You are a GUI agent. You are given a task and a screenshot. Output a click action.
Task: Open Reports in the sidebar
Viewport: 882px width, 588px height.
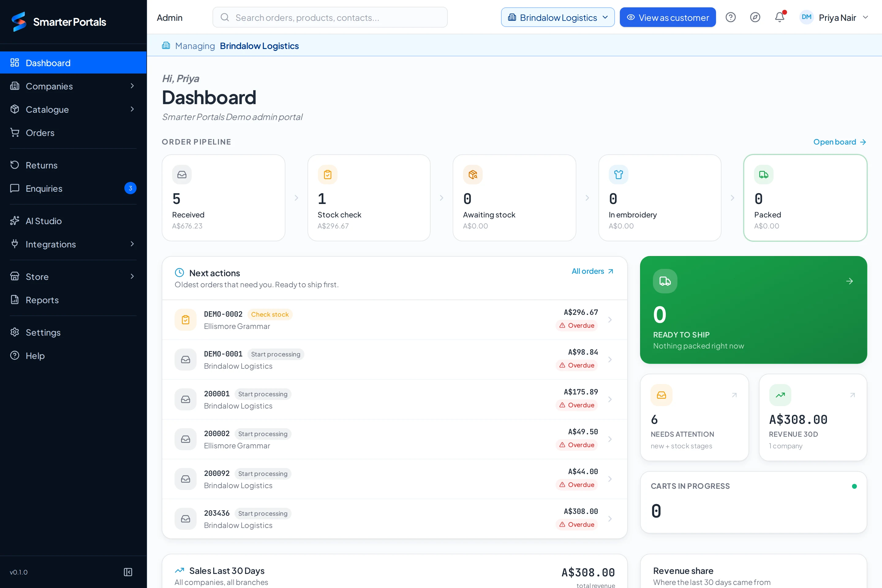73,300
